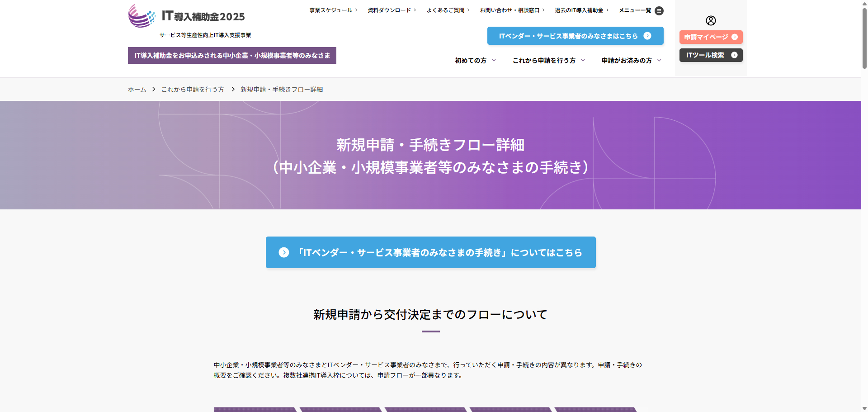Click the hamburger icon beside メニュー一覧
Viewport: 868px width, 412px height.
(x=659, y=10)
